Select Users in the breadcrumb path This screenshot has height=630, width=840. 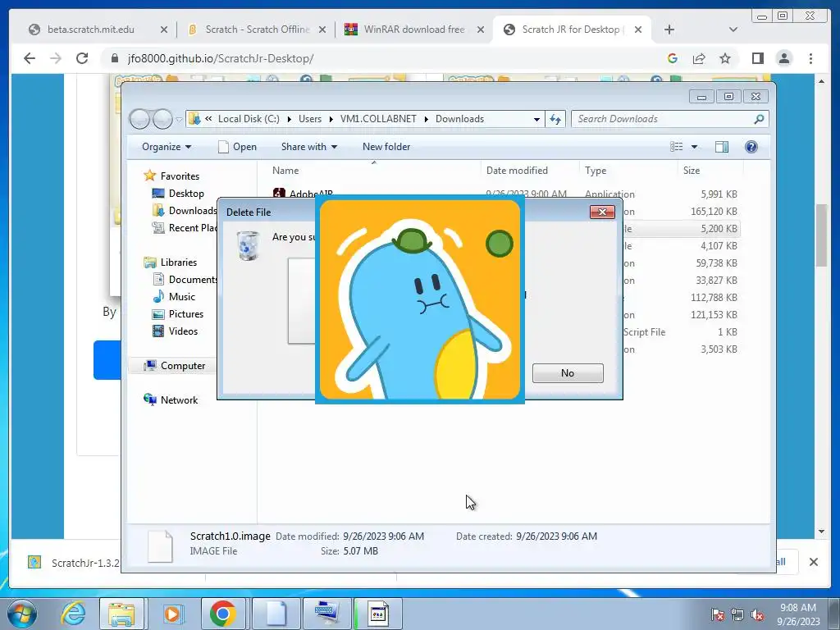pos(310,119)
